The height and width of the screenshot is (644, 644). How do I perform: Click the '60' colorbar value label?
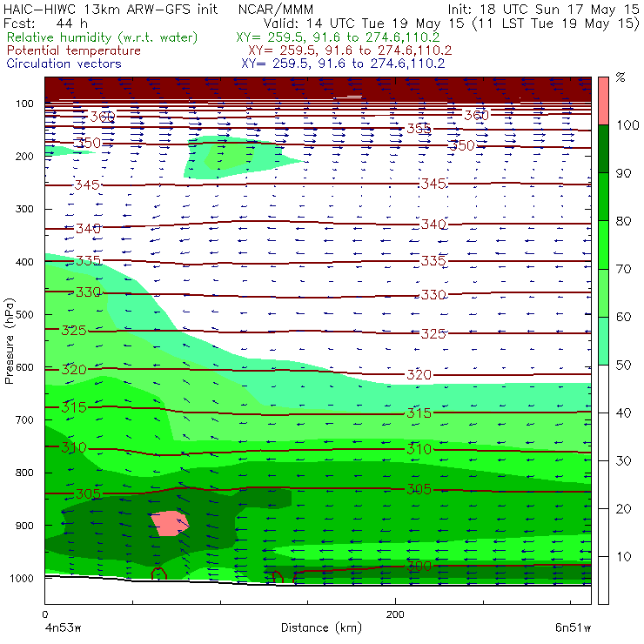(x=623, y=317)
